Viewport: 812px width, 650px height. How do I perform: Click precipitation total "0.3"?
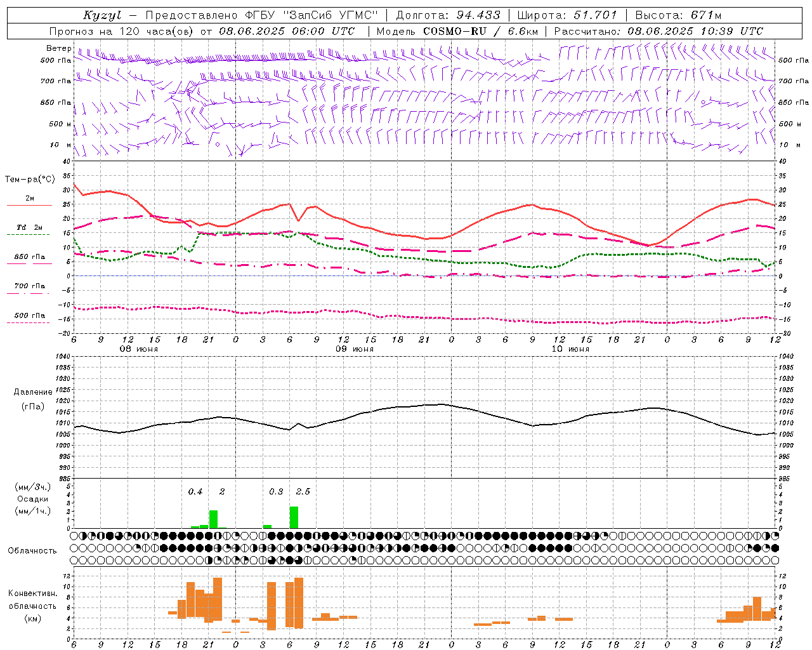coord(276,492)
